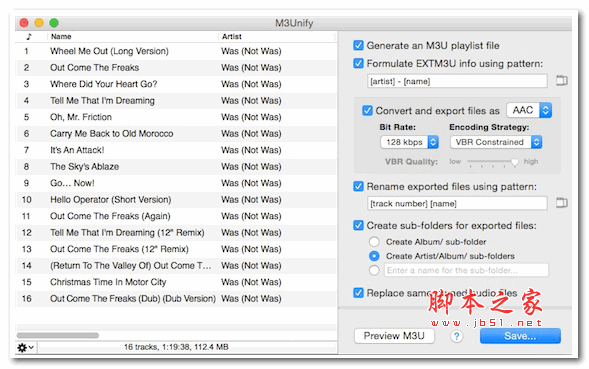Select track It's An Attack!
This screenshot has height=369, width=589.
point(176,150)
